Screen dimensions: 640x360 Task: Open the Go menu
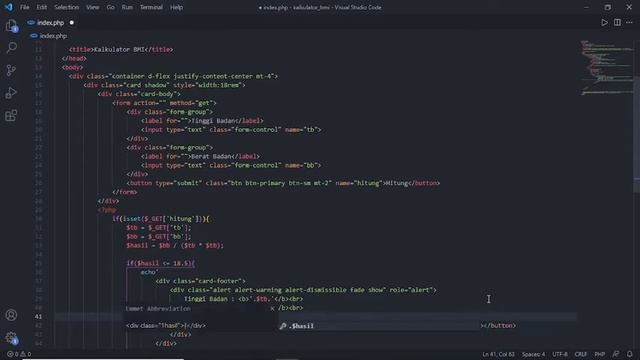coord(111,7)
